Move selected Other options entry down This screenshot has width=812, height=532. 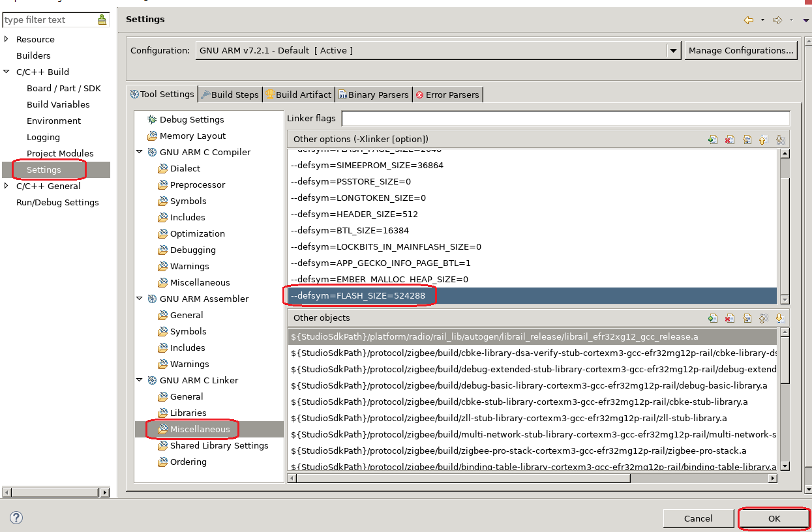(x=779, y=140)
